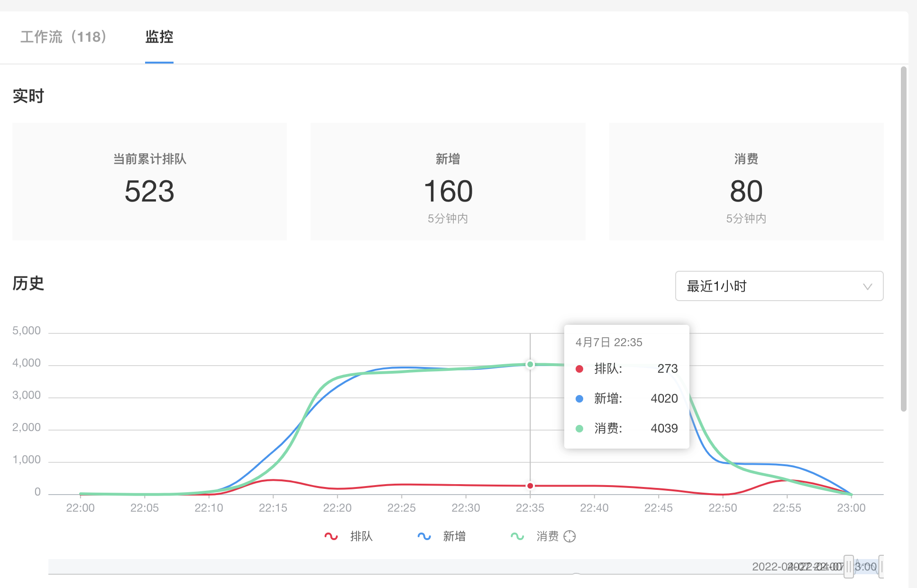The image size is (917, 588).
Task: Click the red data point at 22:35
Action: coord(530,486)
